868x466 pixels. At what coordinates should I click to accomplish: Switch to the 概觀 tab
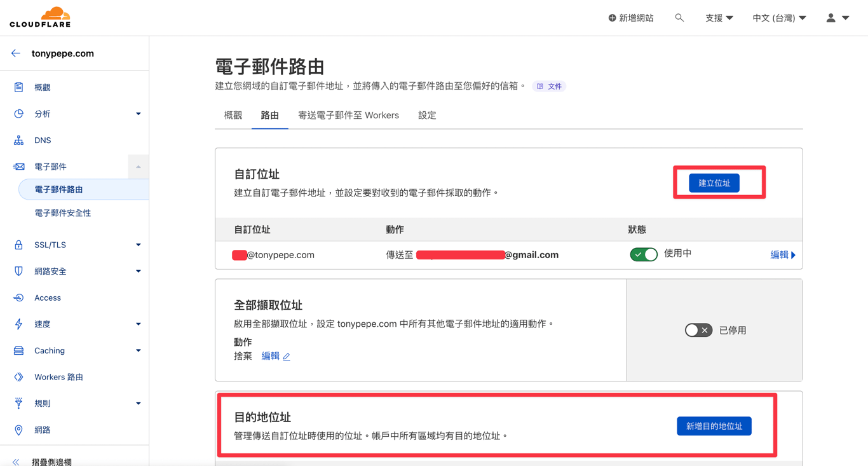(x=233, y=115)
